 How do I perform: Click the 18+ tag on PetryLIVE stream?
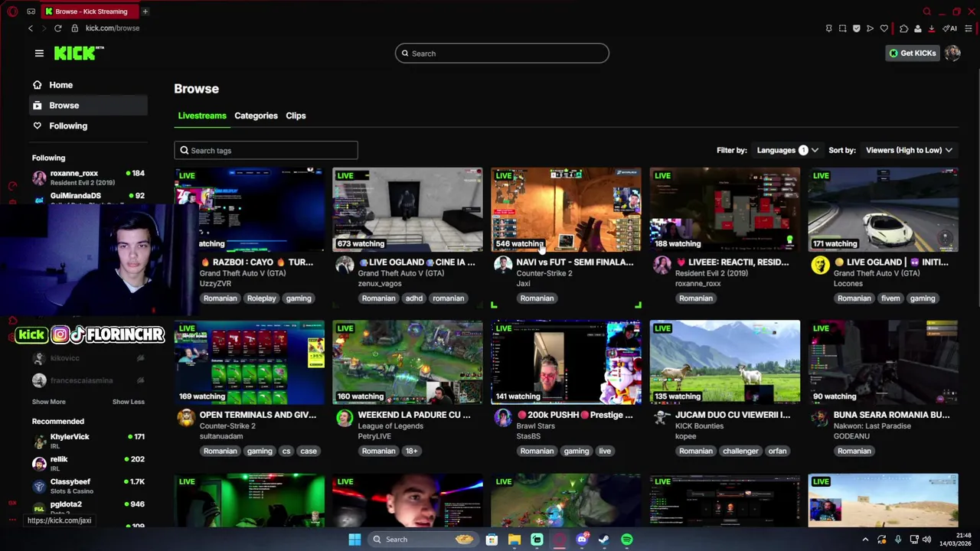click(x=411, y=452)
